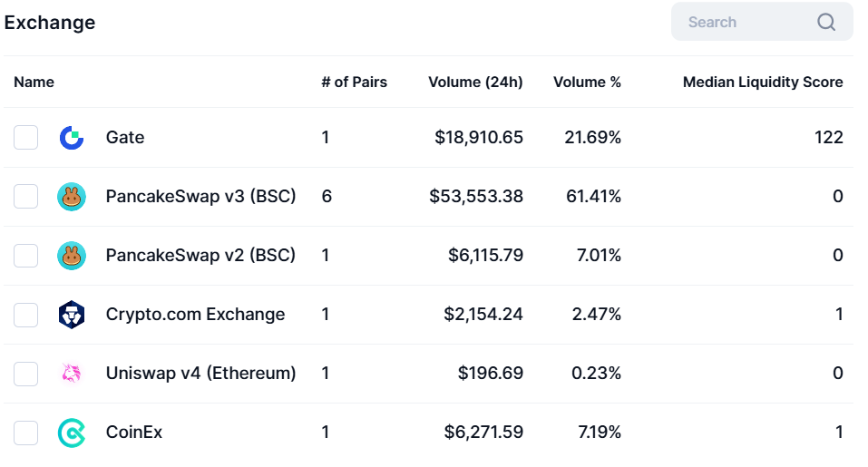Click the PancakeSwap v2 (BSC) bunny logo
The image size is (868, 467).
tap(72, 256)
